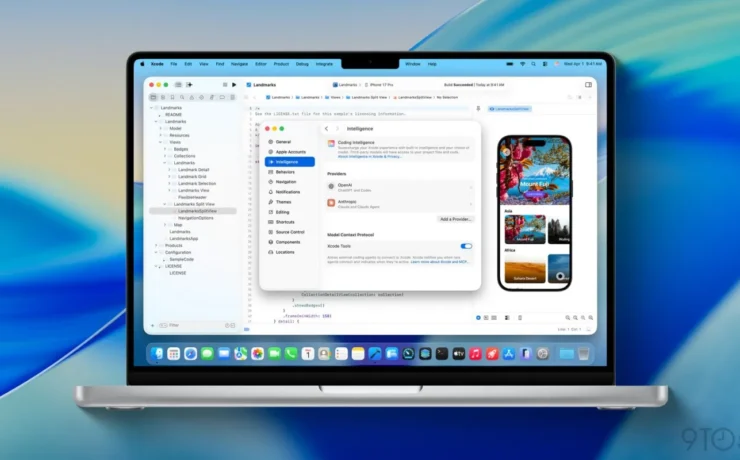Expand the Collections folder
This screenshot has height=460, width=740.
click(x=165, y=156)
